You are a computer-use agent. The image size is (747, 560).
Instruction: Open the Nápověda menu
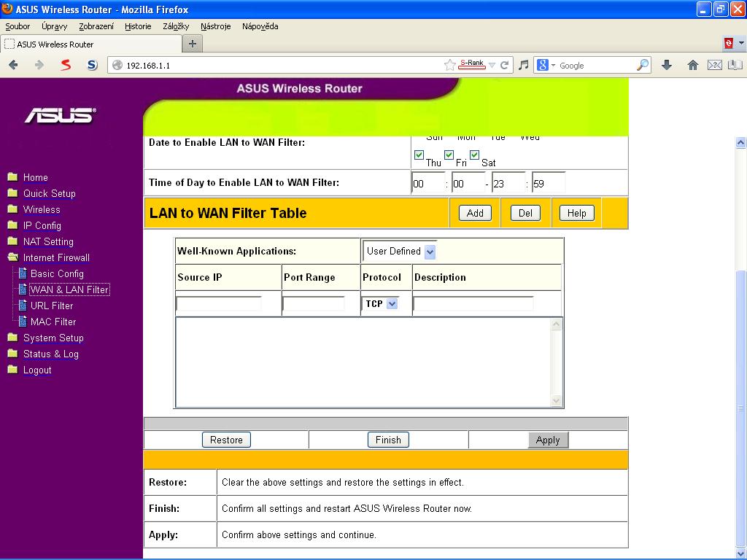pos(260,26)
